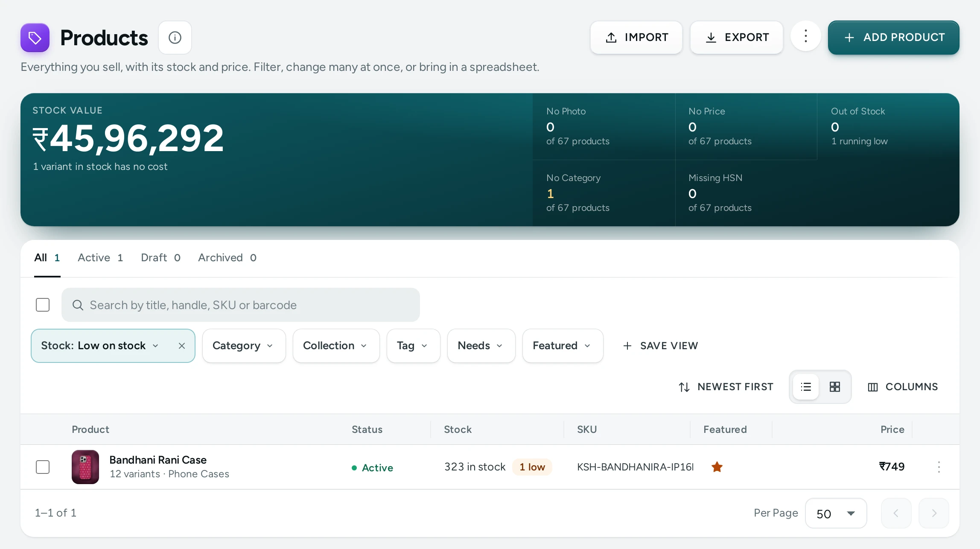The image size is (980, 549).
Task: Click the IMPORT button
Action: click(636, 38)
